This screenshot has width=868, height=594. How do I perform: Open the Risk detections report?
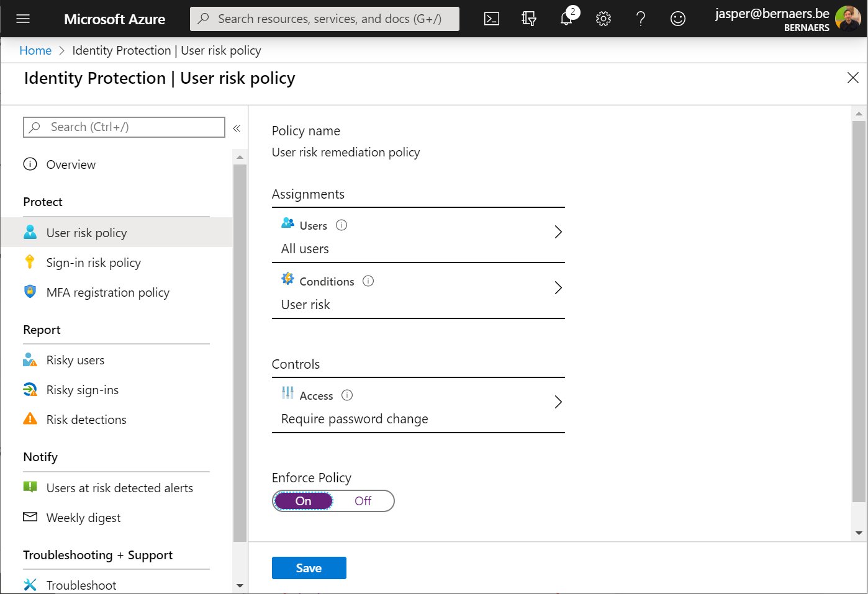[x=86, y=419]
